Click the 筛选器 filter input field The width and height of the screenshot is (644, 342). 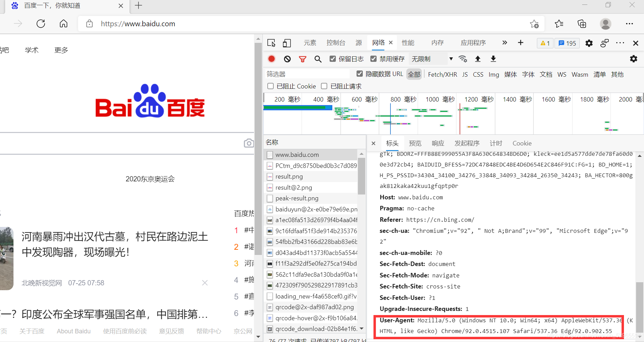pos(307,74)
